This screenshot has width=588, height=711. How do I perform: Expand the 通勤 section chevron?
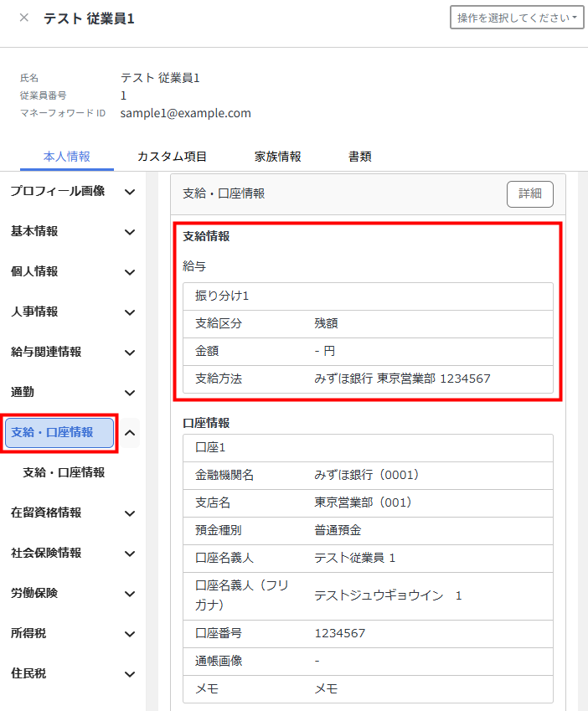tap(130, 393)
